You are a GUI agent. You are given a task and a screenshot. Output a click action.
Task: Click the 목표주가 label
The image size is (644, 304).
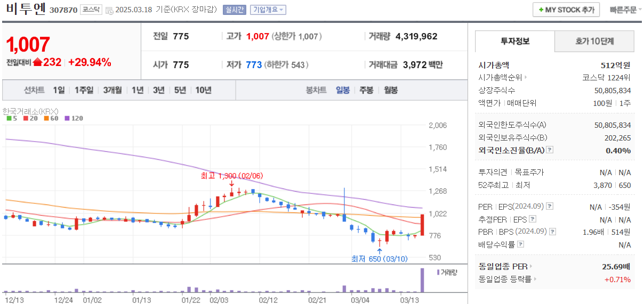coord(529,172)
